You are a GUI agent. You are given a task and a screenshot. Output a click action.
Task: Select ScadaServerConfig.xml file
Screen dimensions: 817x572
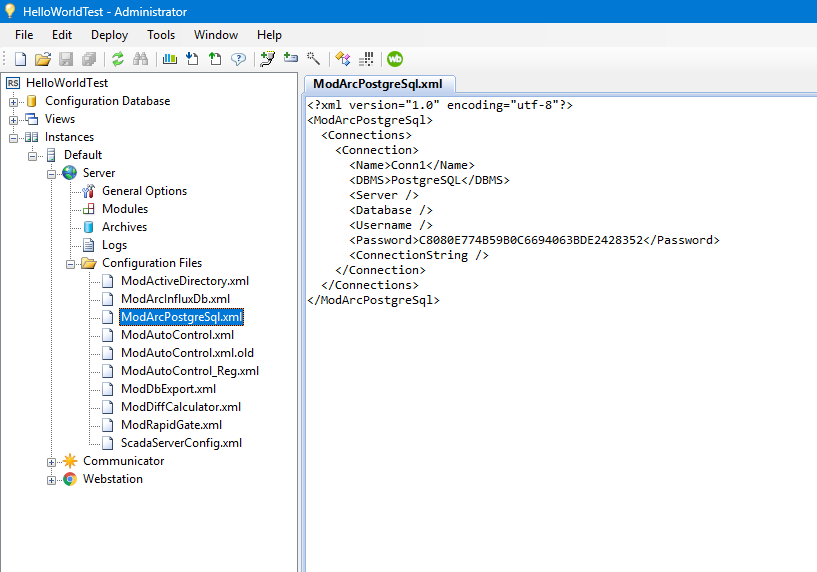(x=181, y=443)
